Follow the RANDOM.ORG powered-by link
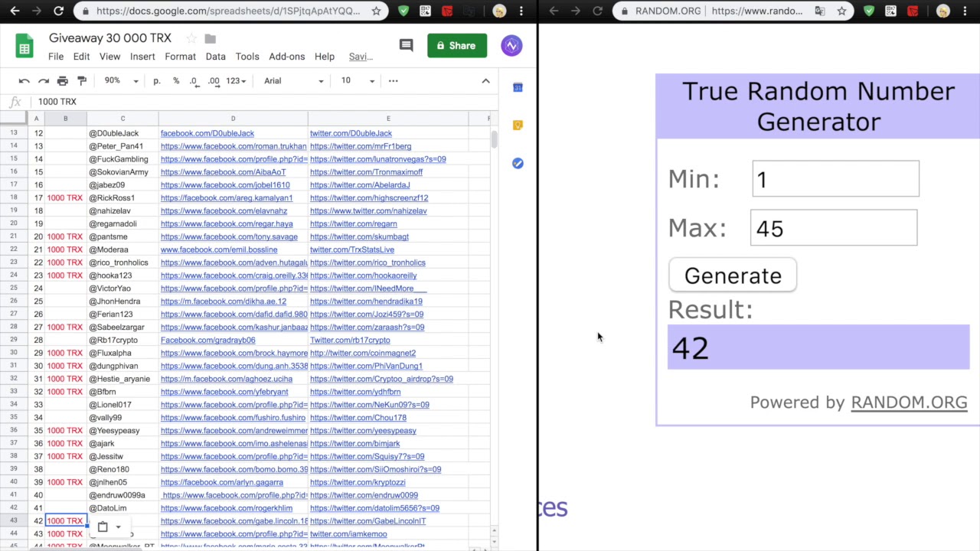980x551 pixels. [x=909, y=403]
